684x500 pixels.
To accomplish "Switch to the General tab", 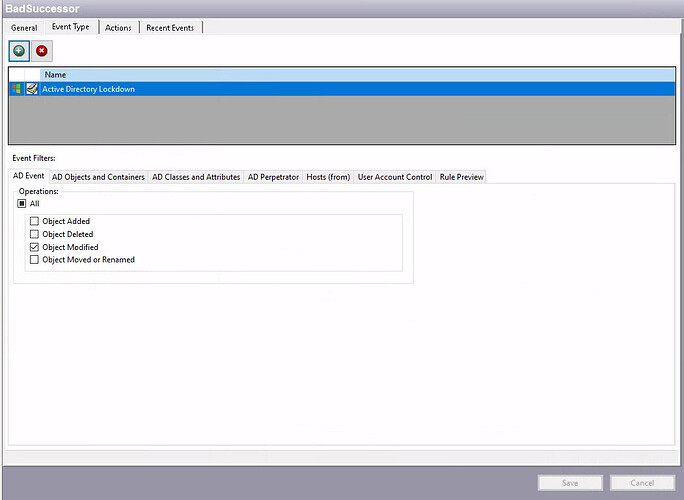I will click(x=24, y=27).
